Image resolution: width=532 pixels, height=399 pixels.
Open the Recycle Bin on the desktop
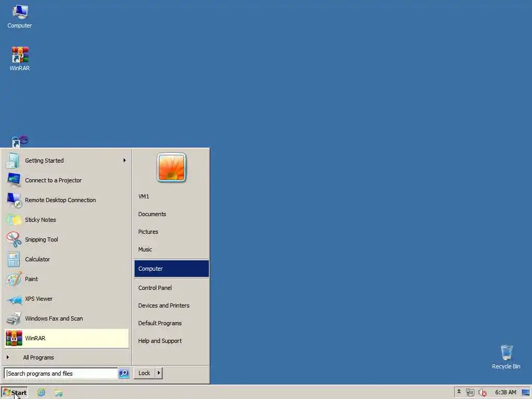point(506,357)
